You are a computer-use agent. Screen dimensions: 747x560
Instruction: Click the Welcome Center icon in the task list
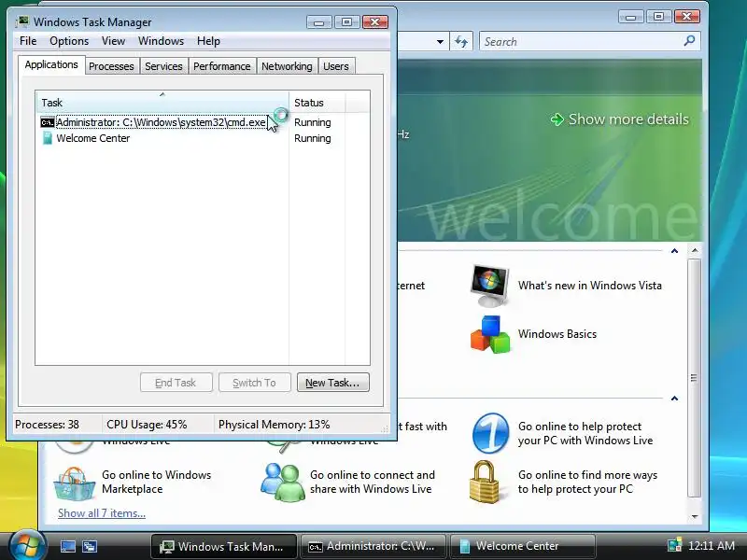click(48, 138)
